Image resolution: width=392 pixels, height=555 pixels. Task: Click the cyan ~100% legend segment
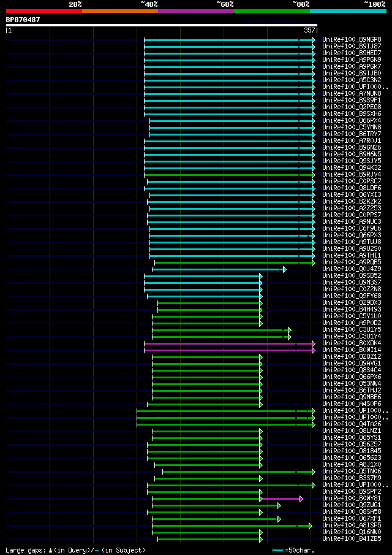pyautogui.click(x=348, y=11)
